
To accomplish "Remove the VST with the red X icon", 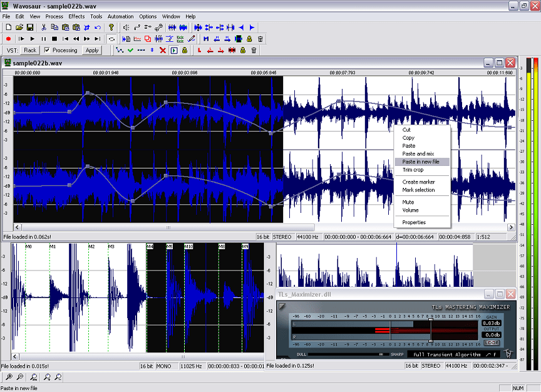I will point(162,50).
